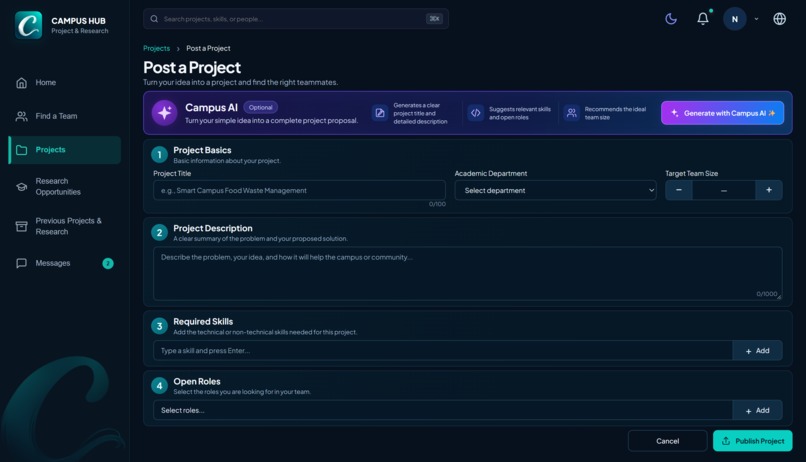Click the Required Skills input
This screenshot has width=806, height=462.
443,350
